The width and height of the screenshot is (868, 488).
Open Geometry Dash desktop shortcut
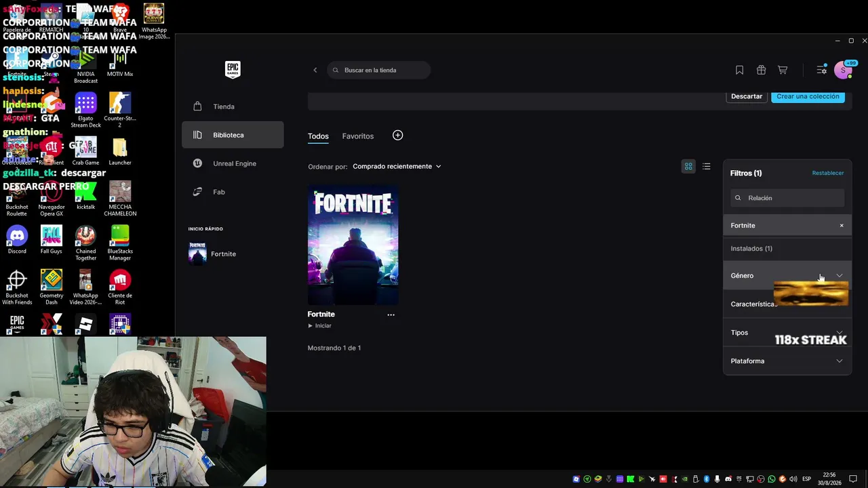pos(52,287)
